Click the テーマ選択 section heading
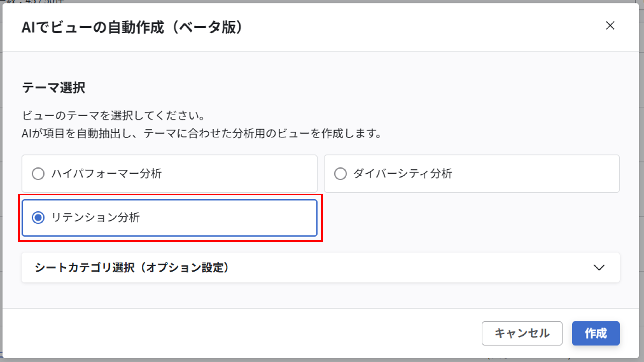 click(x=54, y=88)
